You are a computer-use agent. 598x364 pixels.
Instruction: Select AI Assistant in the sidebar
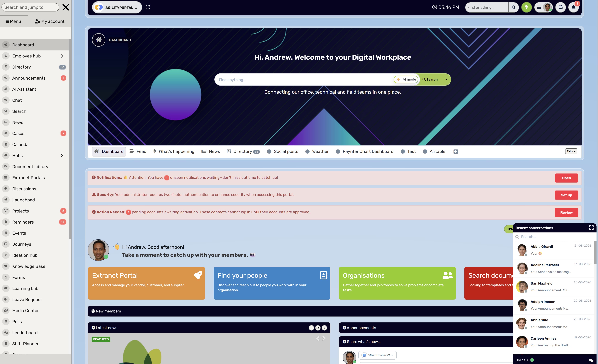point(34,89)
